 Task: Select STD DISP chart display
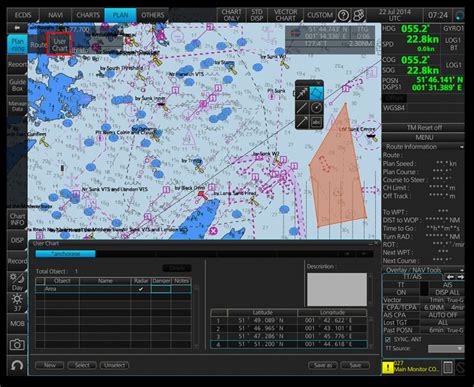(257, 15)
